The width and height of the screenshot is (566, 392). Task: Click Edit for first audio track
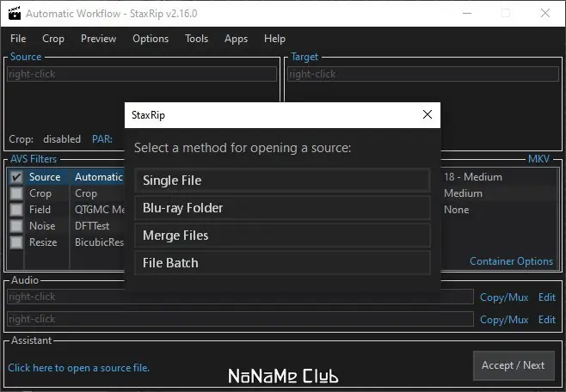(547, 297)
